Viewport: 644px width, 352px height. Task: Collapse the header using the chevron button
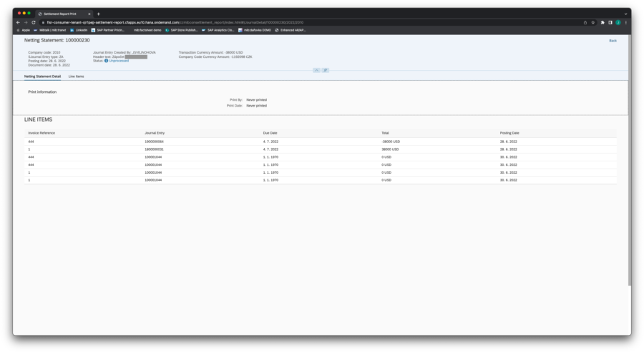coord(317,70)
